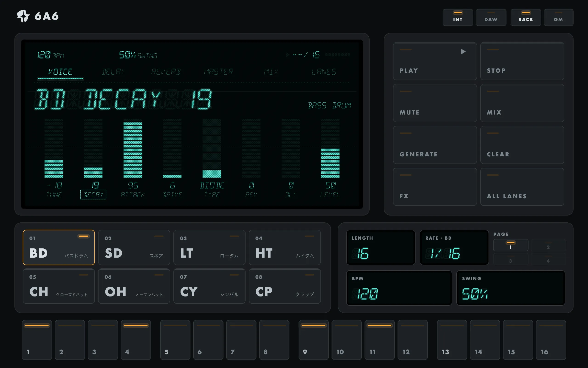
Task: Click the 6A6 star logo icon
Action: click(x=23, y=16)
